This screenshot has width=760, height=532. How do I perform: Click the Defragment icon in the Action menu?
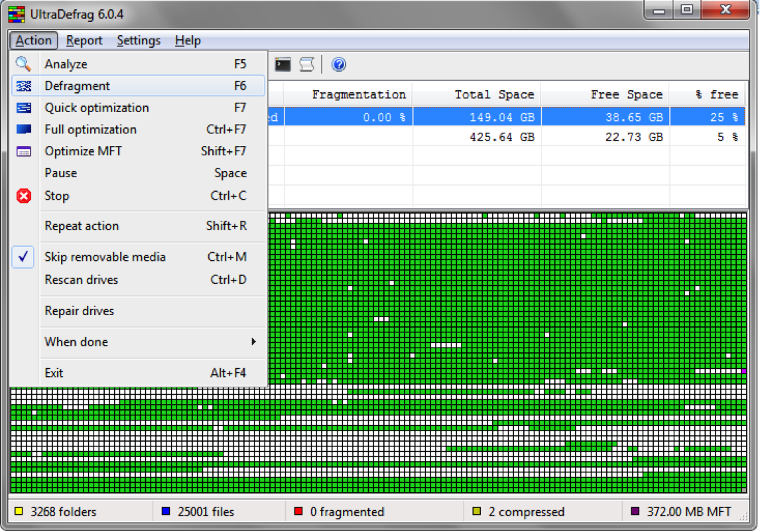click(x=23, y=86)
